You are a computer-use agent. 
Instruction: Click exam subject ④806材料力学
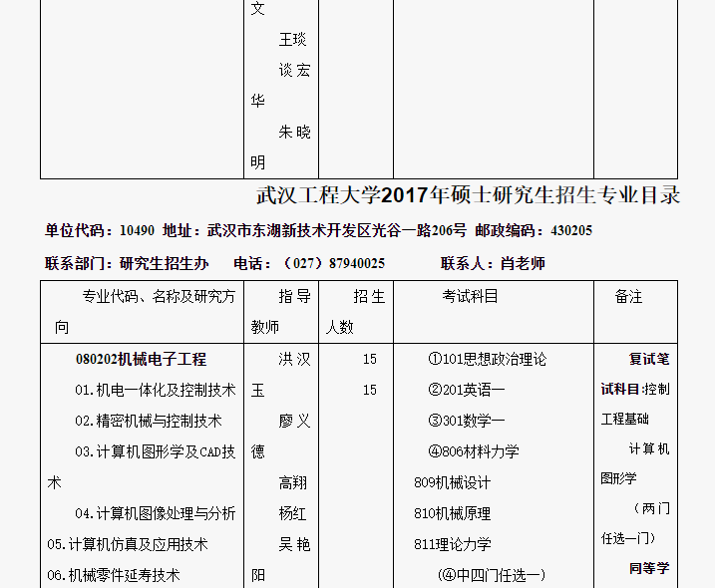click(x=473, y=451)
